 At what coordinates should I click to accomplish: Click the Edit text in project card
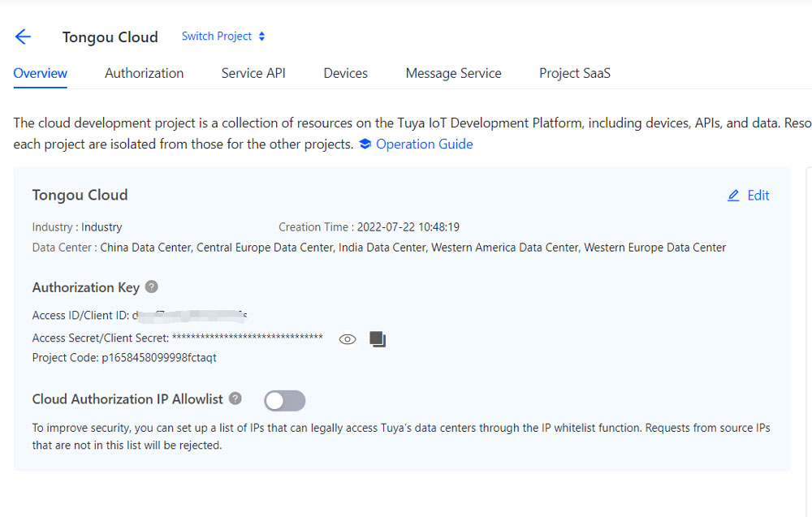pyautogui.click(x=758, y=196)
